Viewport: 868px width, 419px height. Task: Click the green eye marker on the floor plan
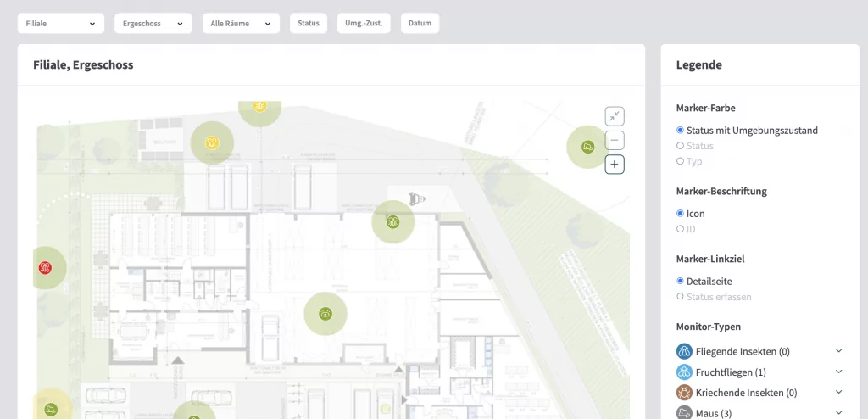pos(325,314)
